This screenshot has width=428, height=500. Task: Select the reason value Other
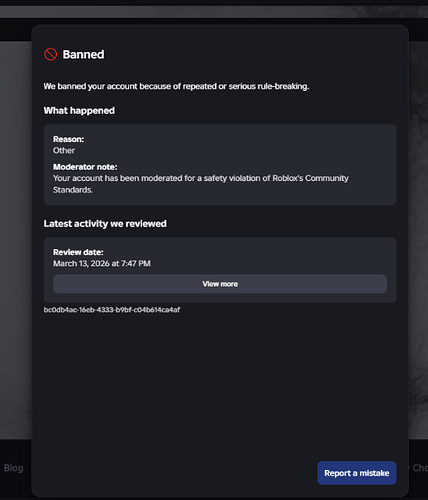64,151
